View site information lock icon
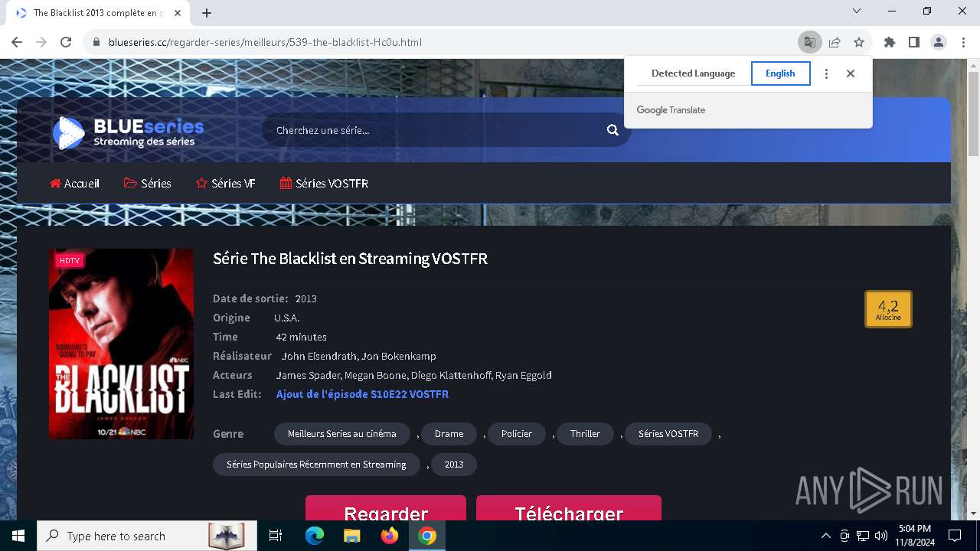Image resolution: width=980 pixels, height=551 pixels. (x=96, y=42)
